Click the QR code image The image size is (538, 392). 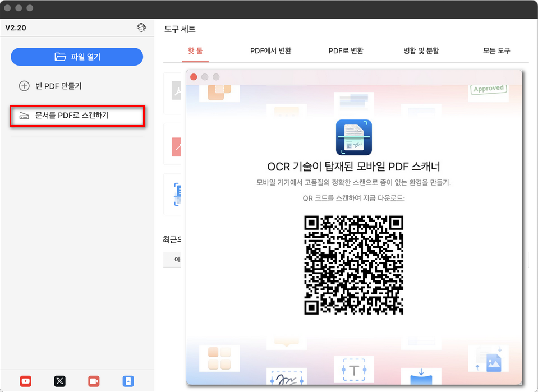click(353, 266)
